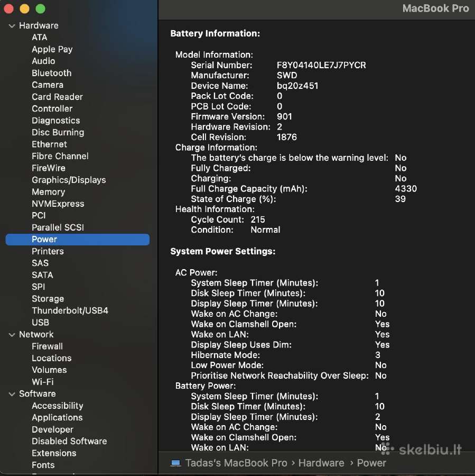
Task: Select NVMExpress in the sidebar
Action: point(58,204)
